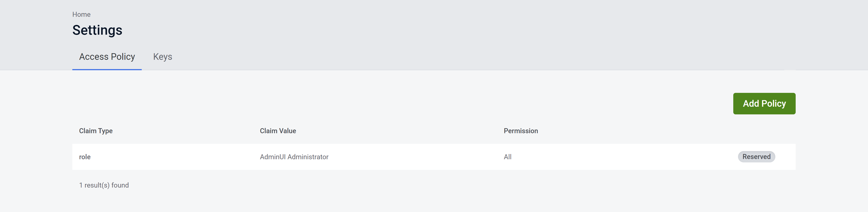Select the role claim type cell
The width and height of the screenshot is (868, 212).
click(x=85, y=157)
